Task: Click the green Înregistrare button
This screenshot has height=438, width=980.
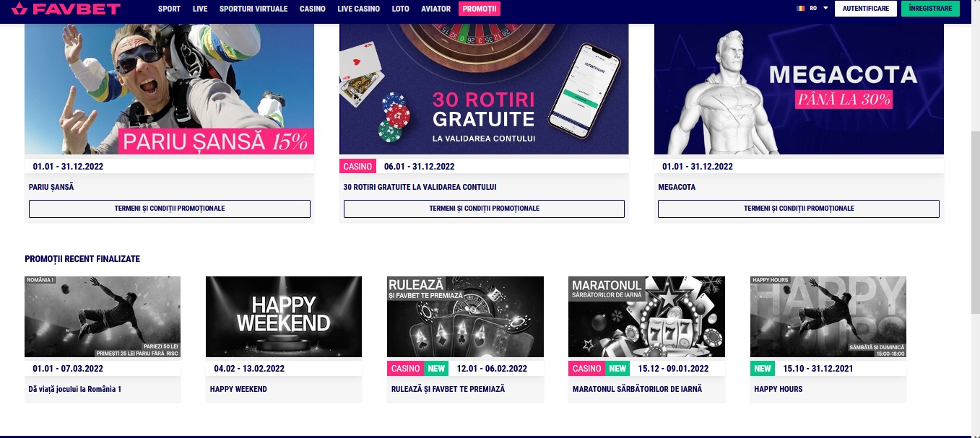Action: click(x=931, y=9)
